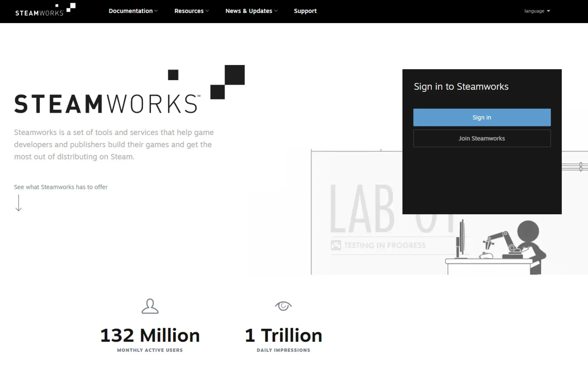Screen dimensions: 588x369
Task: Click the 1 Trillion statistic heading
Action: 283,335
